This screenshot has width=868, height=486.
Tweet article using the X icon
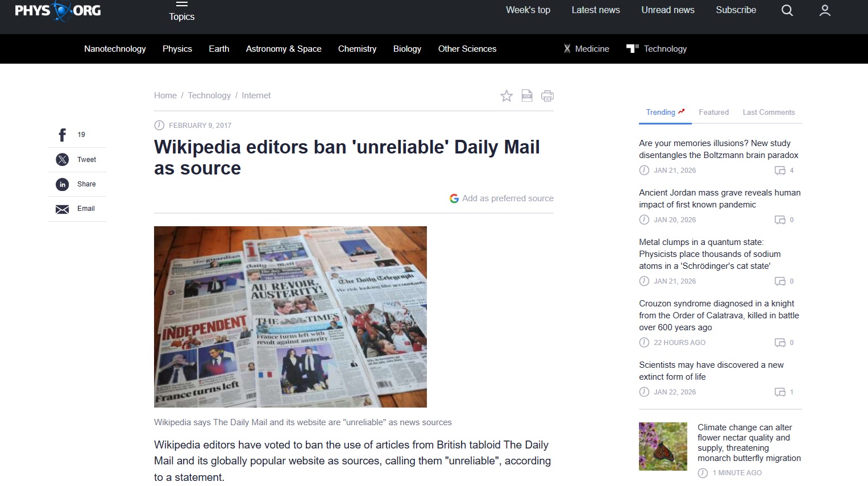[x=63, y=160]
